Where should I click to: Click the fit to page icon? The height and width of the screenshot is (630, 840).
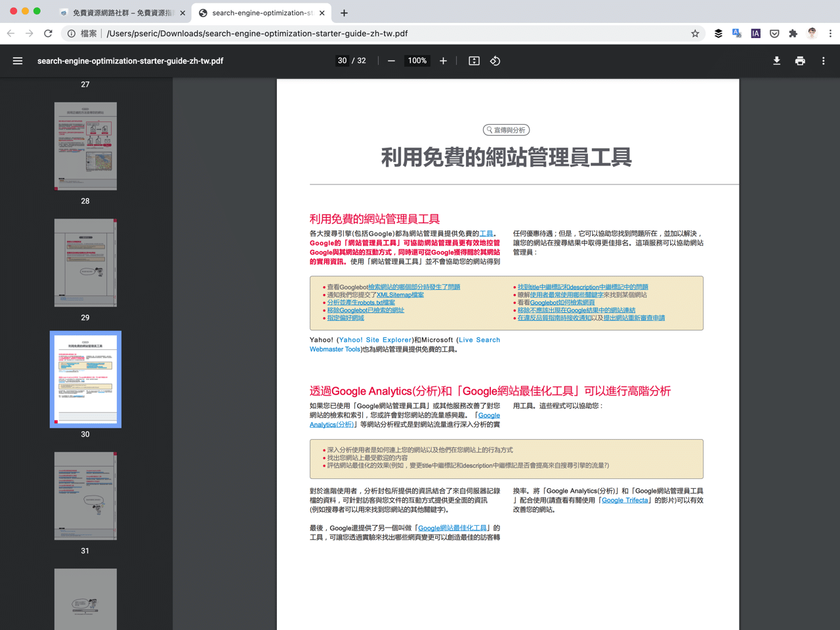[x=474, y=61]
